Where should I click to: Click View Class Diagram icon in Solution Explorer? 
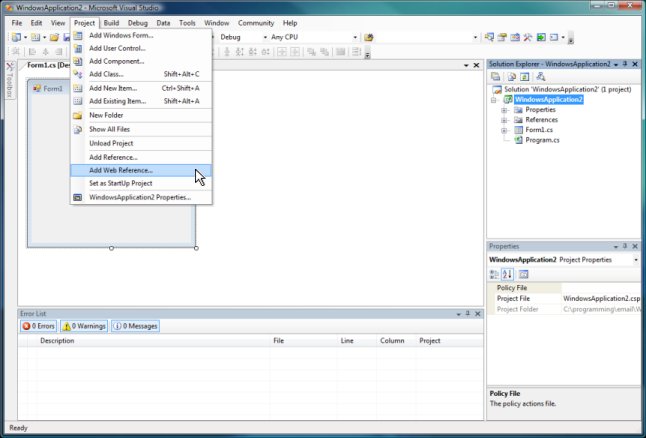click(x=541, y=77)
